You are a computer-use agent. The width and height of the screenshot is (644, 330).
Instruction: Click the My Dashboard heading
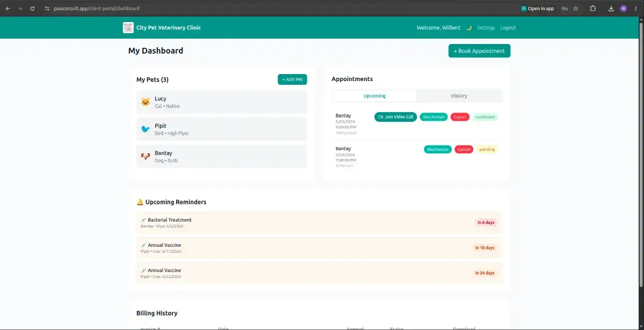tap(156, 51)
